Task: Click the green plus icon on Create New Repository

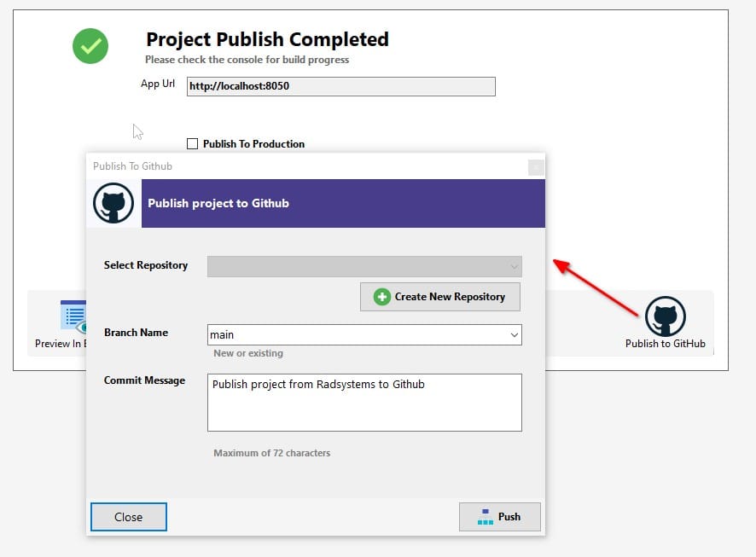Action: tap(382, 297)
